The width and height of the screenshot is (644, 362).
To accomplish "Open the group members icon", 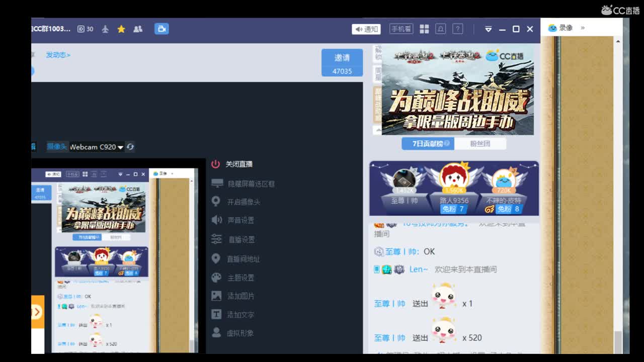I will tap(138, 29).
